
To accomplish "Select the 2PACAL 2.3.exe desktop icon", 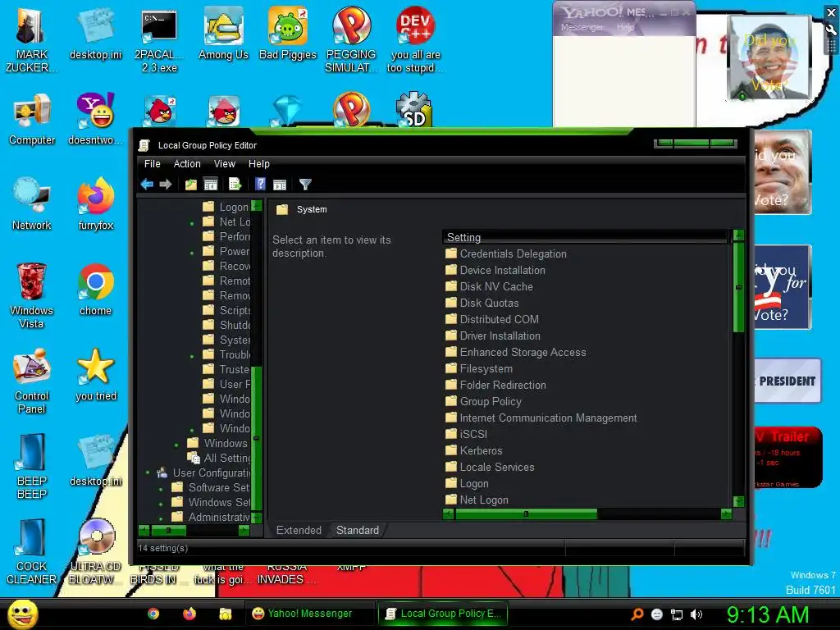I will pos(159,39).
